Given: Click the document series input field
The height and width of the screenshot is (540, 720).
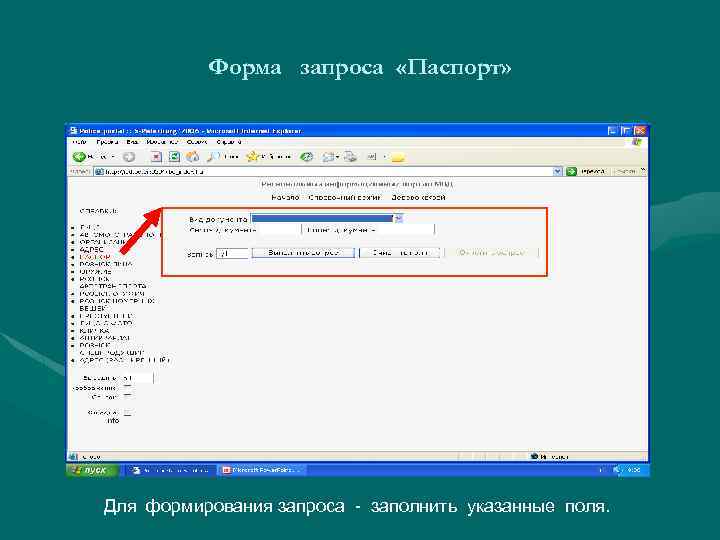Looking at the screenshot, I should coord(280,229).
